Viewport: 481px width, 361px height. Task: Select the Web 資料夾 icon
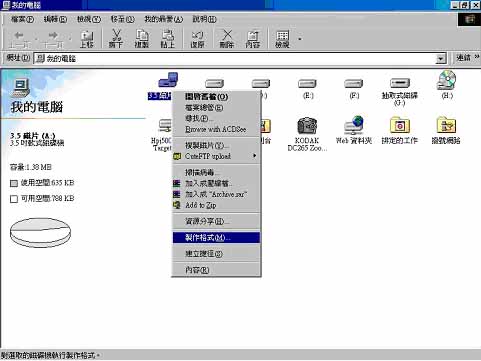[x=354, y=126]
